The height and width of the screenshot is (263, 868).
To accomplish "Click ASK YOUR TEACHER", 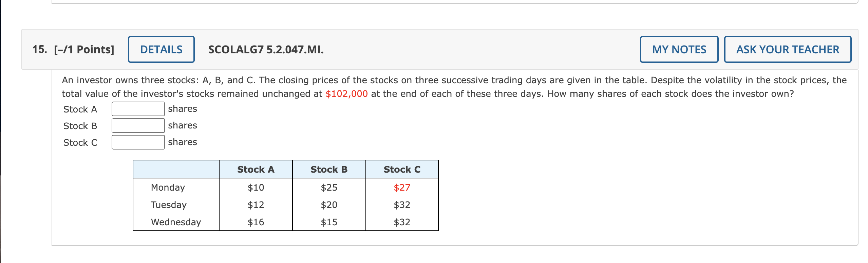I will click(787, 49).
